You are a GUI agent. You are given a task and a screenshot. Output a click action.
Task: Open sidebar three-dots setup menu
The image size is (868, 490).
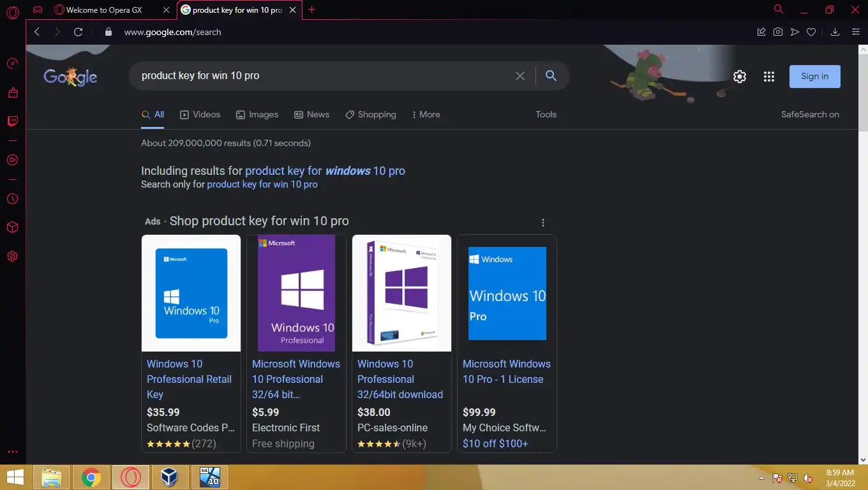pyautogui.click(x=12, y=452)
